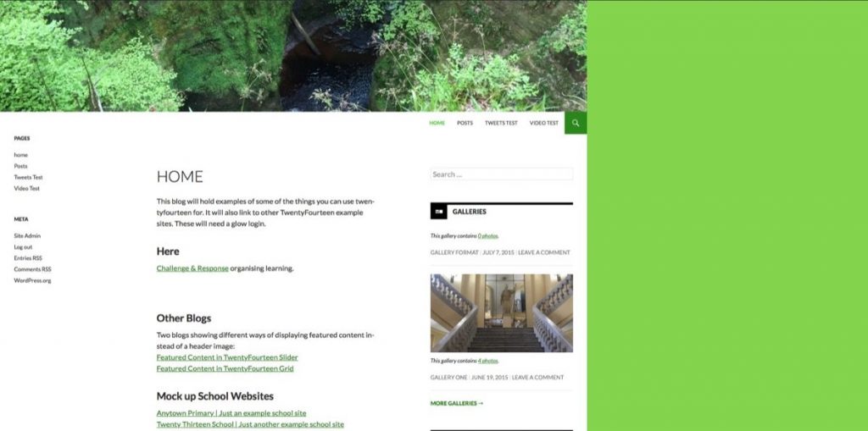868x431 pixels.
Task: Visit the Twenty Thirteen School link
Action: (x=250, y=424)
